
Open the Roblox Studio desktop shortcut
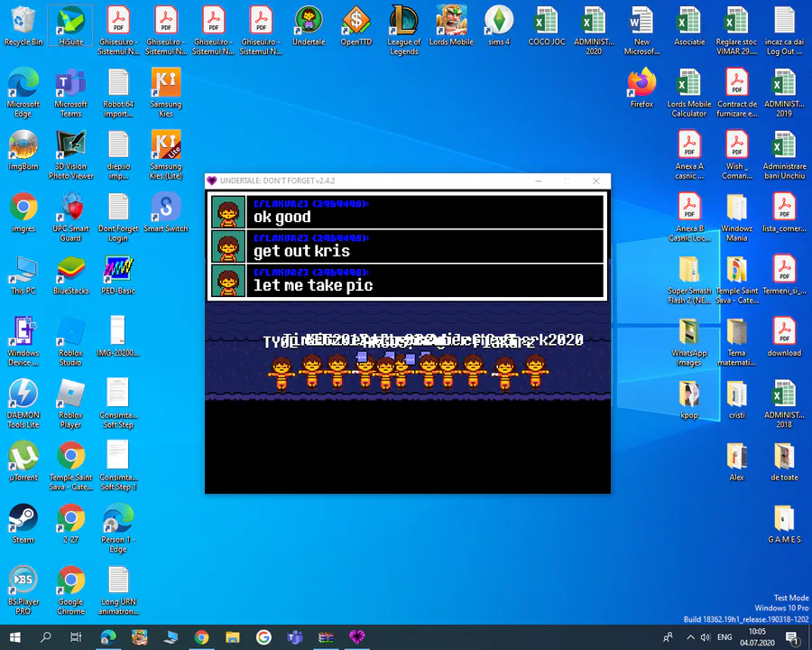pos(71,341)
